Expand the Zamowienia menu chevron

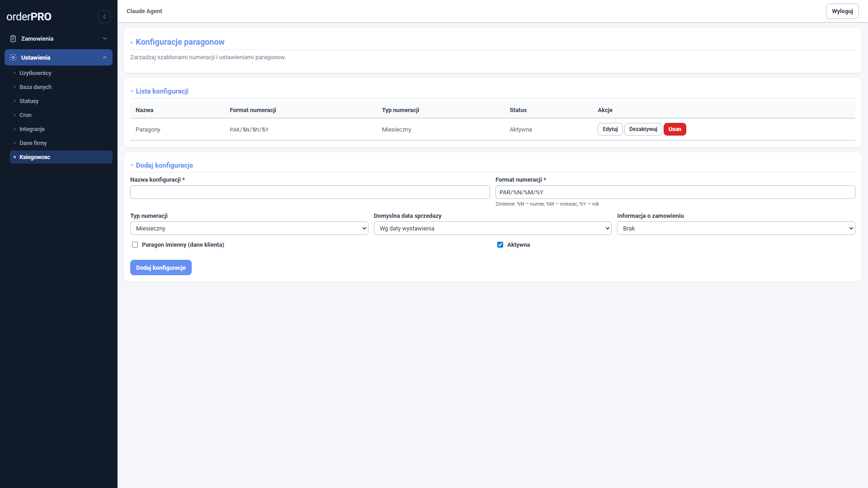[x=105, y=39]
